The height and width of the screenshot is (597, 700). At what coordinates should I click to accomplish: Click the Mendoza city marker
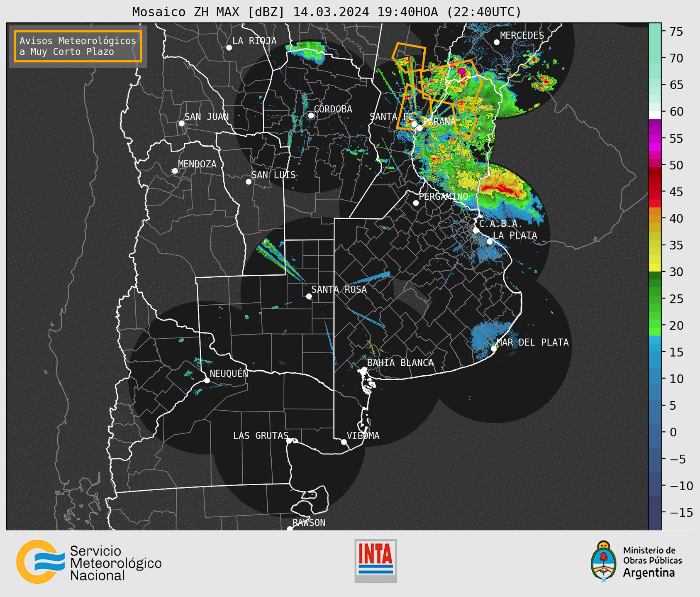(175, 171)
